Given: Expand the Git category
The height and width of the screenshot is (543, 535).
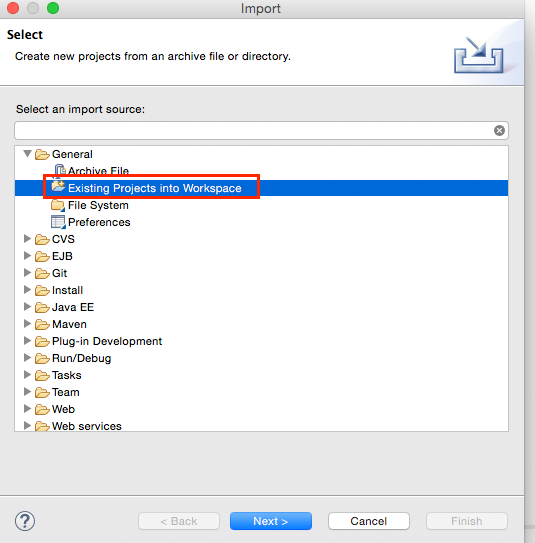Looking at the screenshot, I should coord(27,273).
